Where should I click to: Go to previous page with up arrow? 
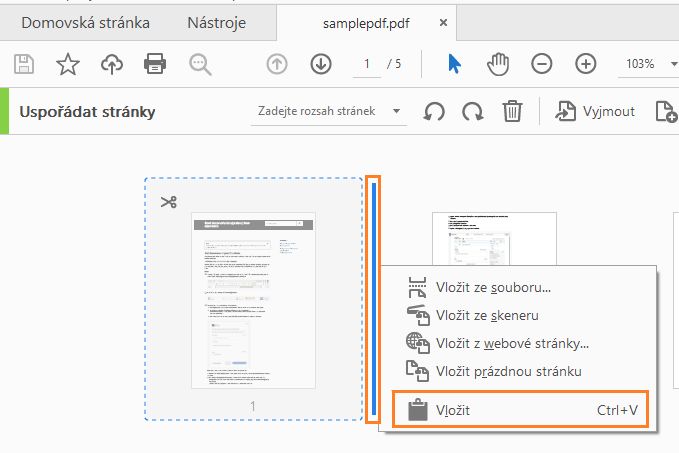click(277, 64)
